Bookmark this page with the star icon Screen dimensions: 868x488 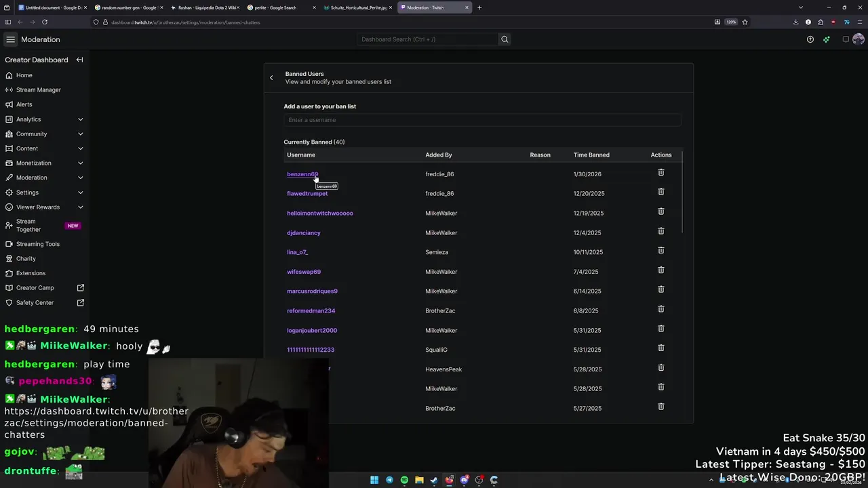[x=745, y=22]
